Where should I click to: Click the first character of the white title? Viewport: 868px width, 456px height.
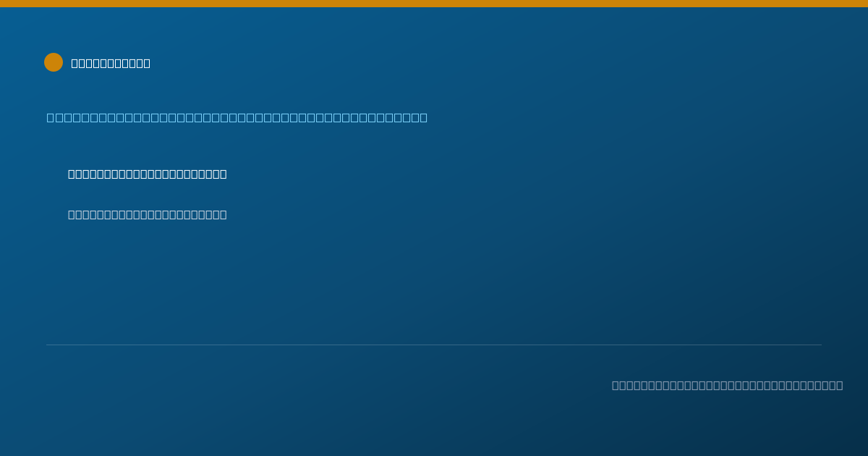(x=75, y=63)
